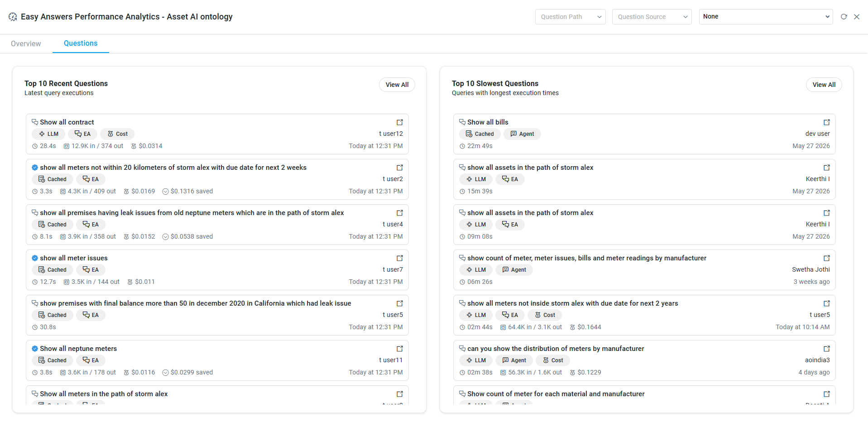Screen dimensions: 868x427
Task: Click the refresh icon in the header
Action: [x=844, y=17]
